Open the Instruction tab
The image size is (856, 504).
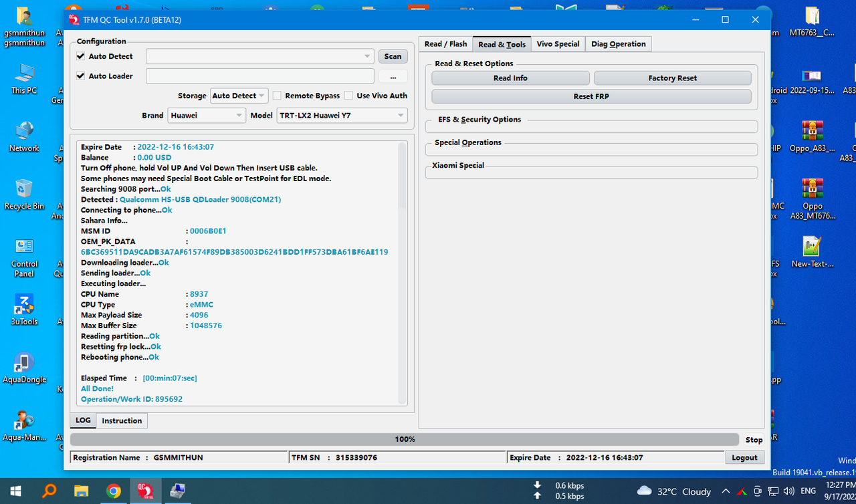click(121, 420)
